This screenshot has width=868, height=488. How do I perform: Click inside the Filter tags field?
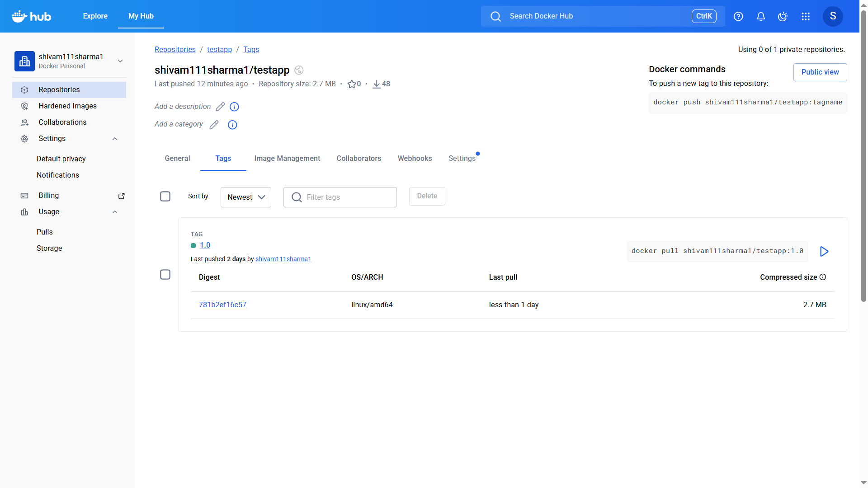point(344,197)
